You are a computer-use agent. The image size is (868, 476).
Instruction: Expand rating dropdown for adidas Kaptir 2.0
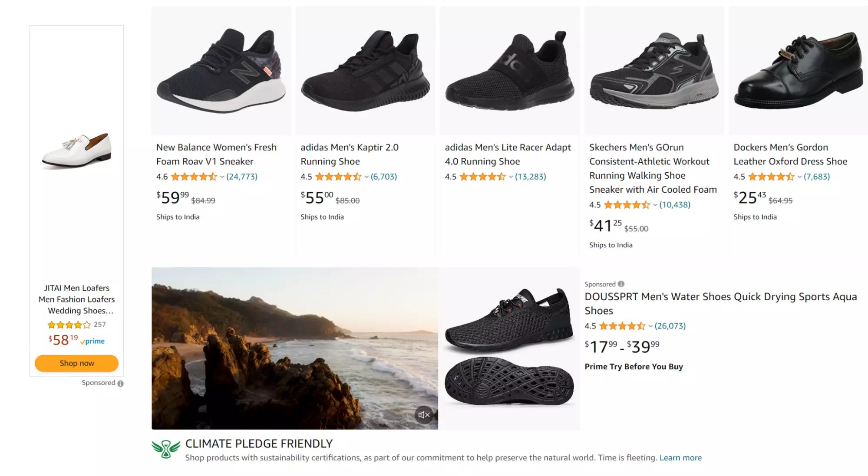coord(366,177)
